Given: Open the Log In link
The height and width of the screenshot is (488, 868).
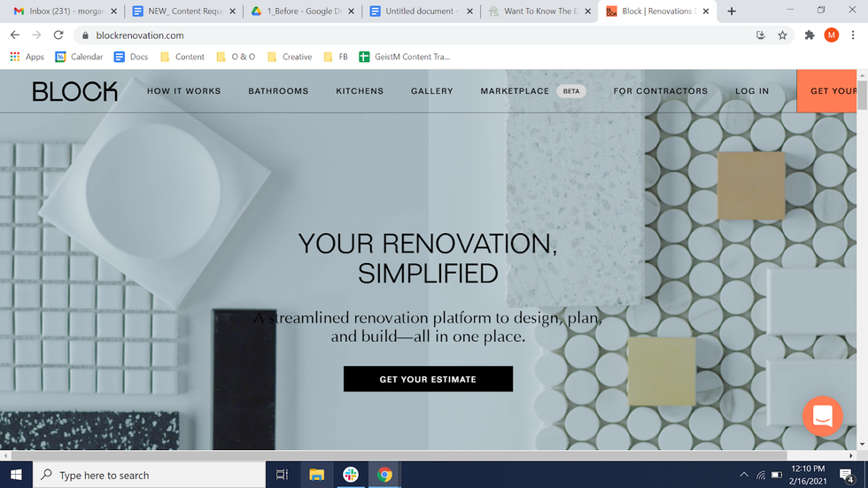Looking at the screenshot, I should click(752, 90).
